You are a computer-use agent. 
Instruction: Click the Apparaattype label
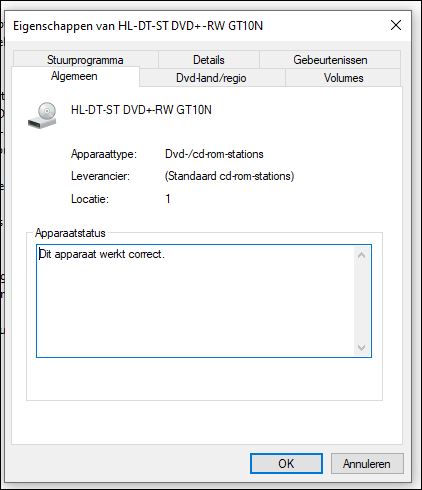[x=104, y=154]
